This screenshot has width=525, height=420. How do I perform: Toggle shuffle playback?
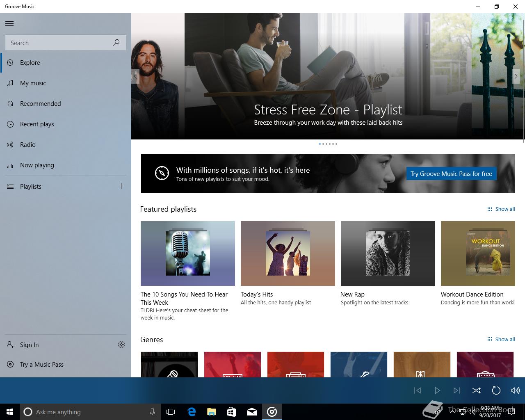(x=477, y=390)
